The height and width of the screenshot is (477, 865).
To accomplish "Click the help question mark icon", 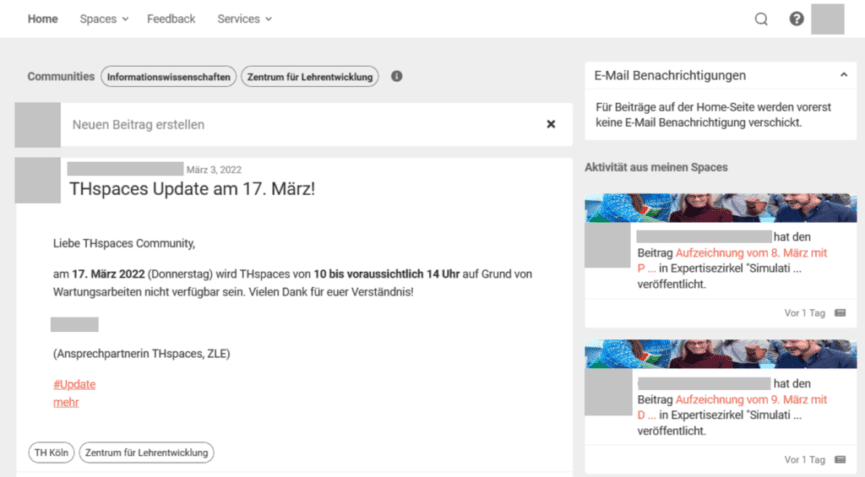I will pos(796,19).
